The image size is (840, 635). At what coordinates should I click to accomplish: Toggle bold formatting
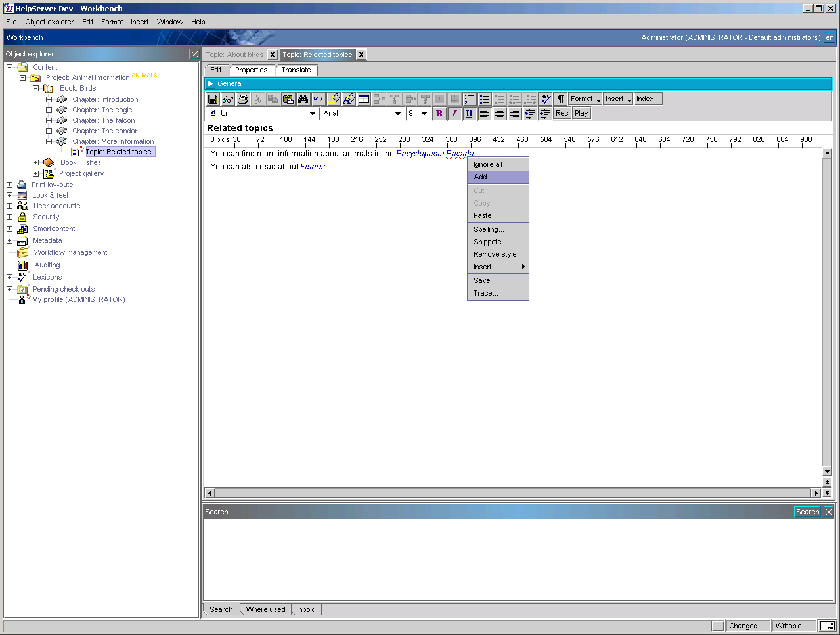pyautogui.click(x=439, y=114)
